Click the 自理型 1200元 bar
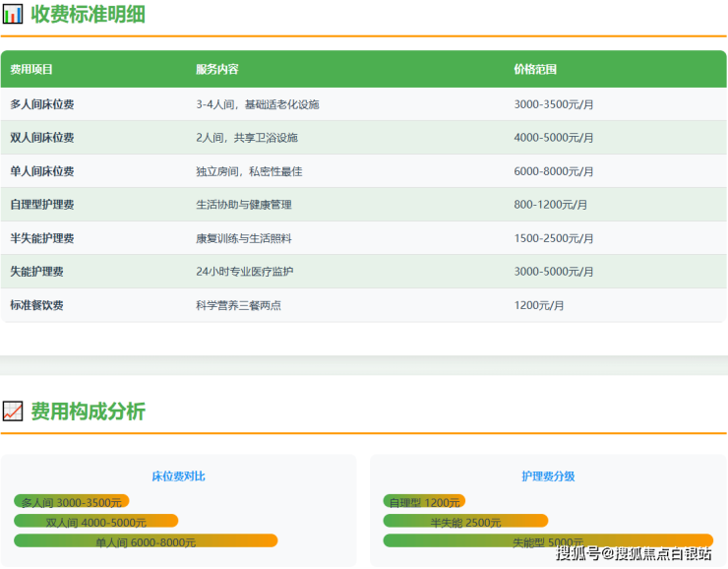 pos(424,502)
